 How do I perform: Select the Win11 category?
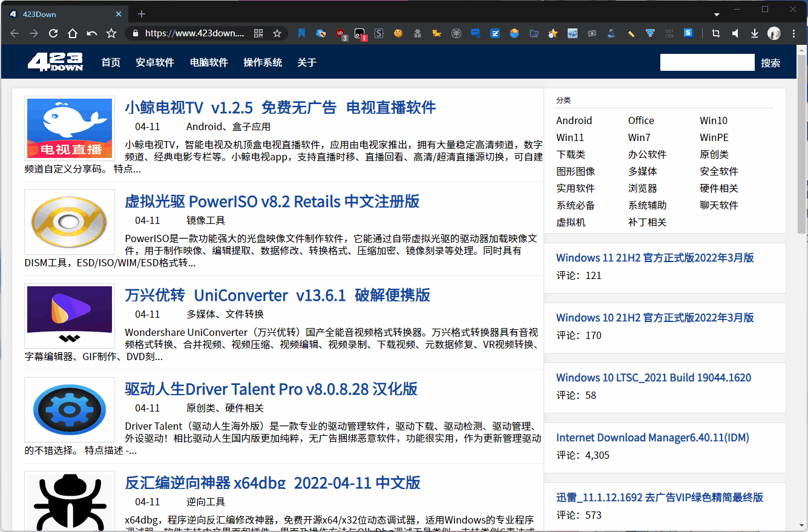click(x=570, y=137)
